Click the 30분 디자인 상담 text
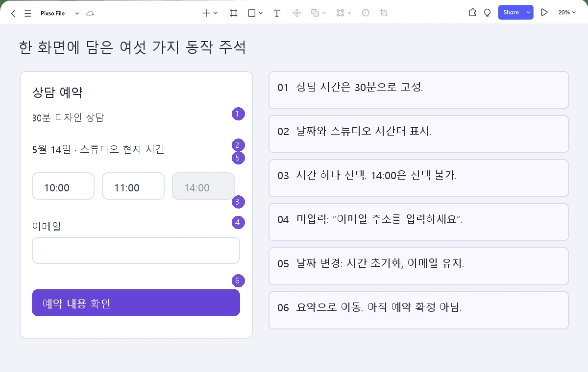The width and height of the screenshot is (588, 372). pyautogui.click(x=68, y=117)
